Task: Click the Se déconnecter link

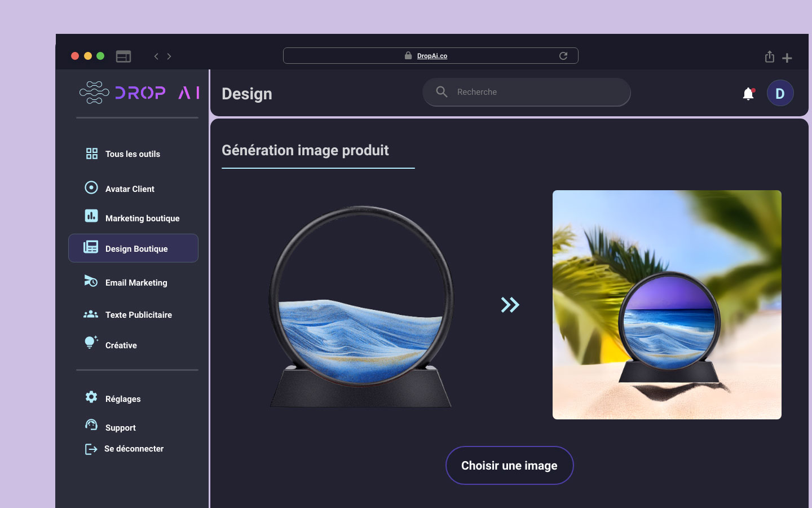Action: point(134,449)
